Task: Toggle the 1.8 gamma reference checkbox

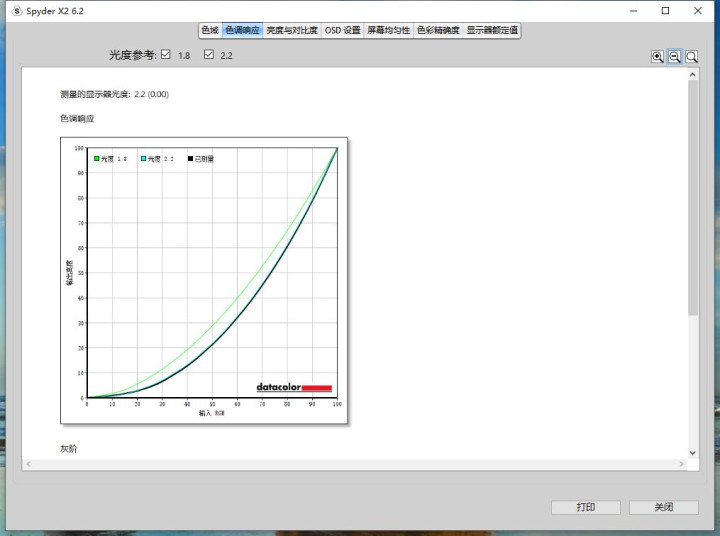Action: (x=166, y=55)
